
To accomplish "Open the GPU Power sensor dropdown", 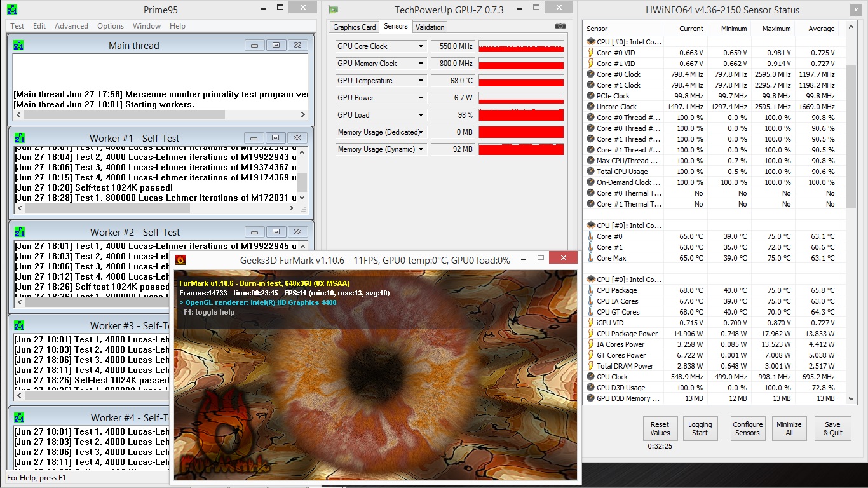I will (421, 98).
